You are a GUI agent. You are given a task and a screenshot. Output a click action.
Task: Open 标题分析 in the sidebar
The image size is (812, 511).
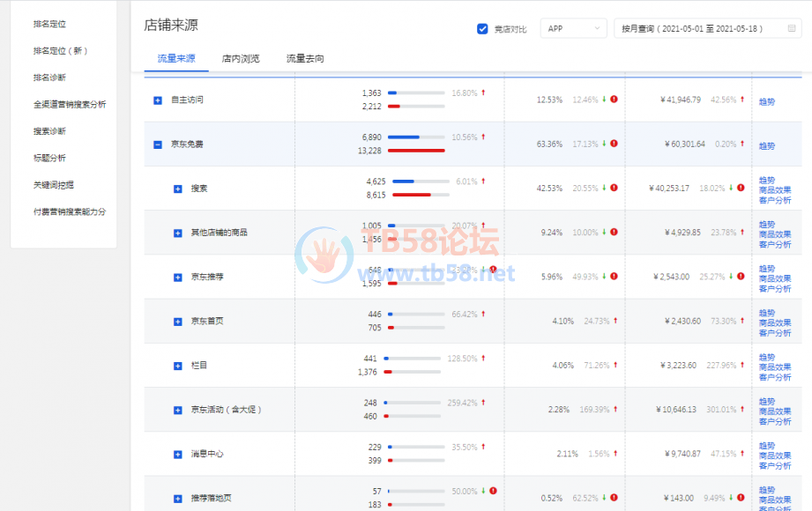point(49,158)
